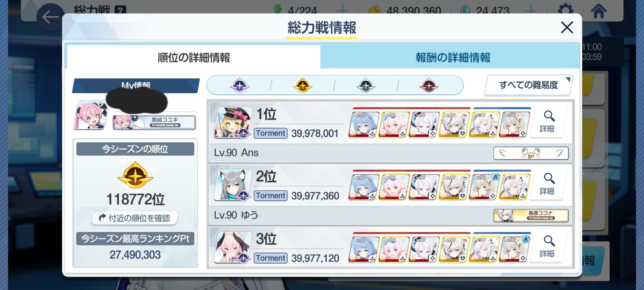Tap the 2nd place player avatar
The height and width of the screenshot is (290, 644).
(232, 185)
